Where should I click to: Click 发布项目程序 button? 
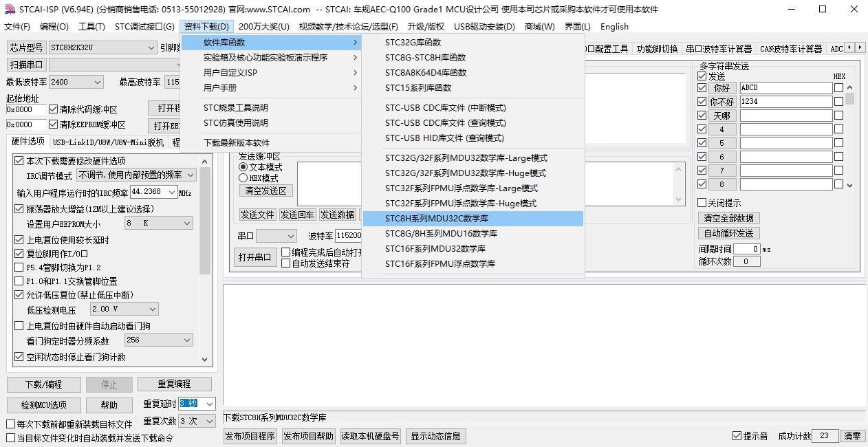point(250,436)
